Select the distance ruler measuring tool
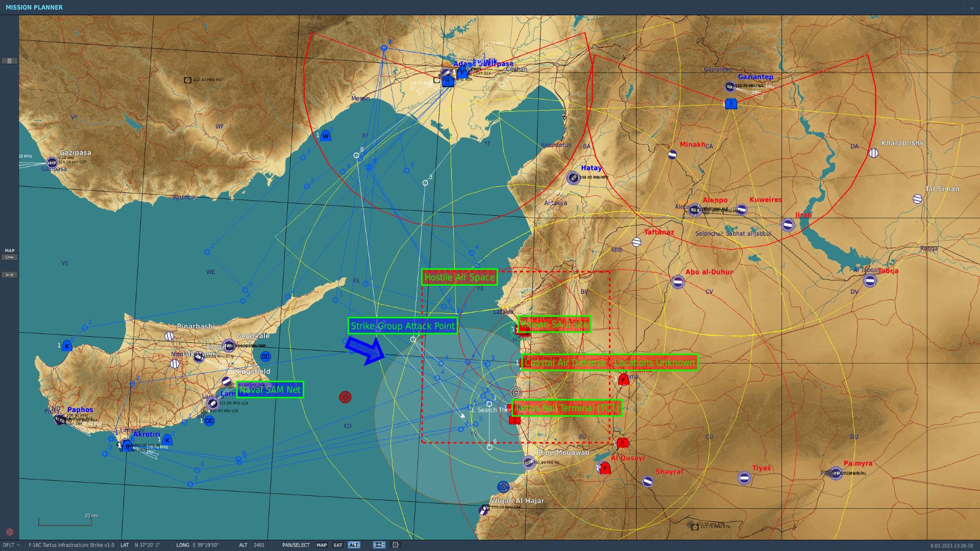This screenshot has height=551, width=980. tap(9, 275)
